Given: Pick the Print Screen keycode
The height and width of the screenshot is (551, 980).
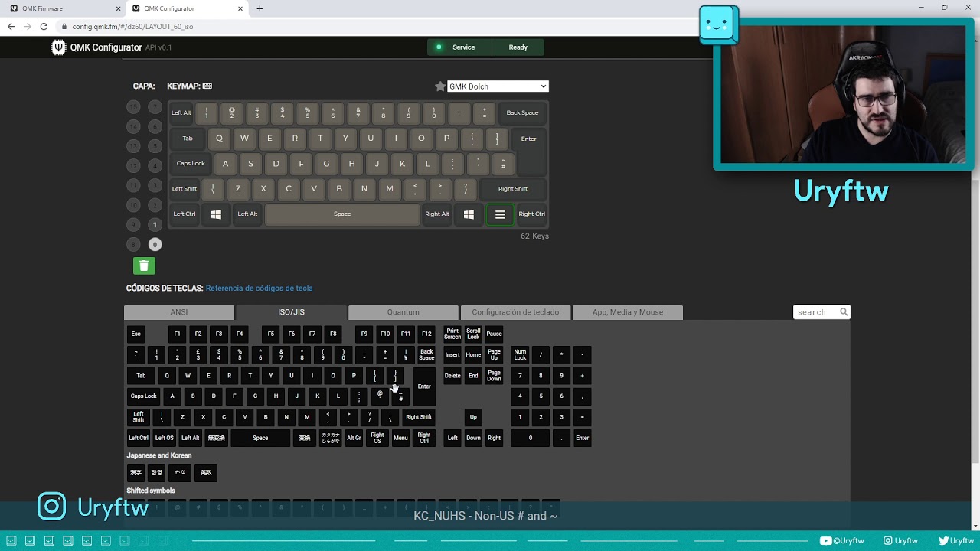Looking at the screenshot, I should (452, 334).
